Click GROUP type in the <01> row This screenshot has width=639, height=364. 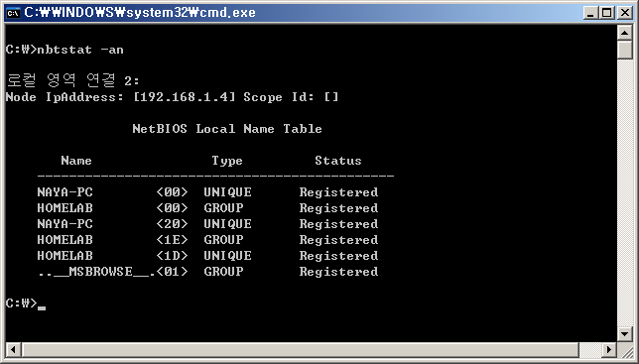tap(223, 272)
